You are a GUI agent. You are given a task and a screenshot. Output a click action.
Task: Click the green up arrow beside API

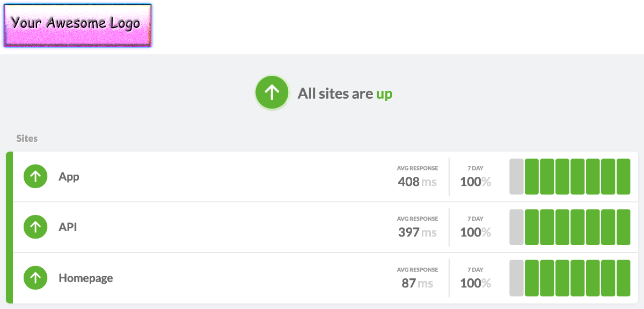[35, 227]
